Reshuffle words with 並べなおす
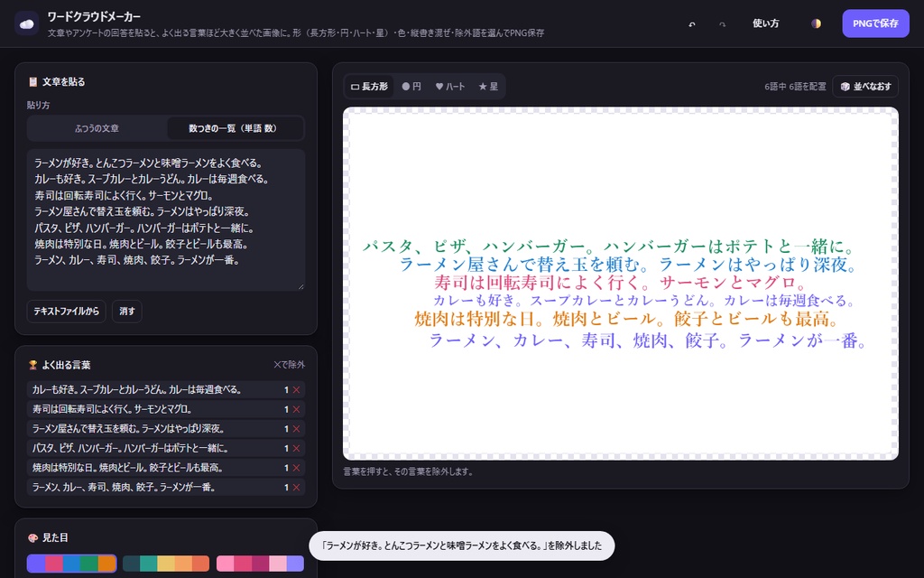This screenshot has height=578, width=924. pos(865,86)
